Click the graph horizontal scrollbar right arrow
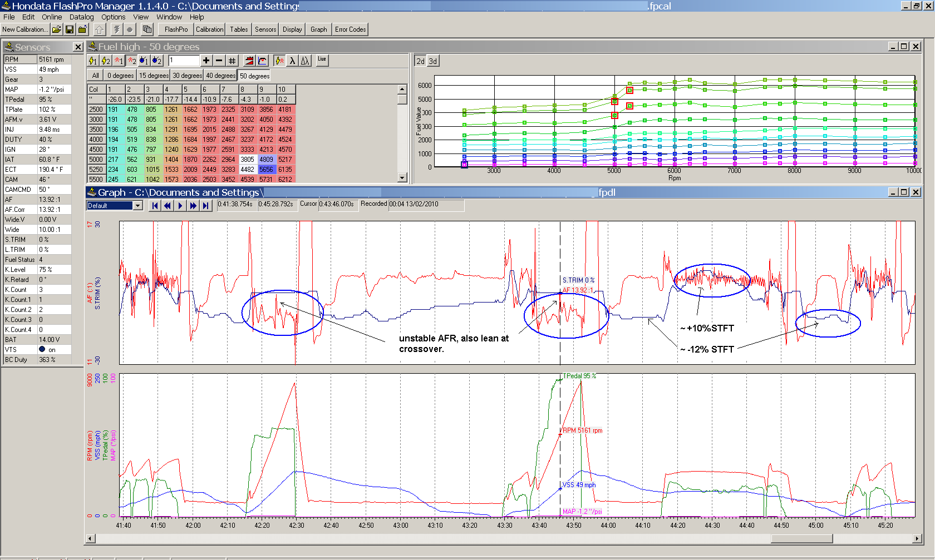Image resolution: width=935 pixels, height=560 pixels. tap(918, 538)
